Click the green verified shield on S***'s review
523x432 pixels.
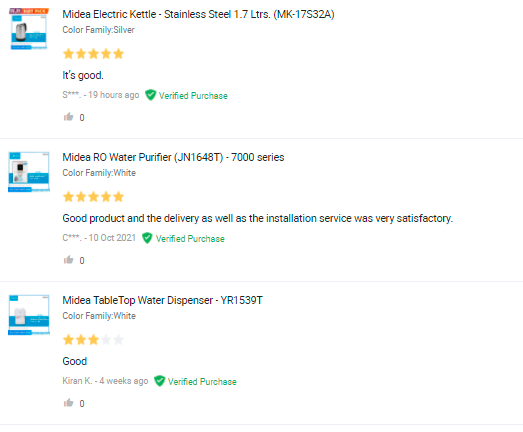click(150, 95)
